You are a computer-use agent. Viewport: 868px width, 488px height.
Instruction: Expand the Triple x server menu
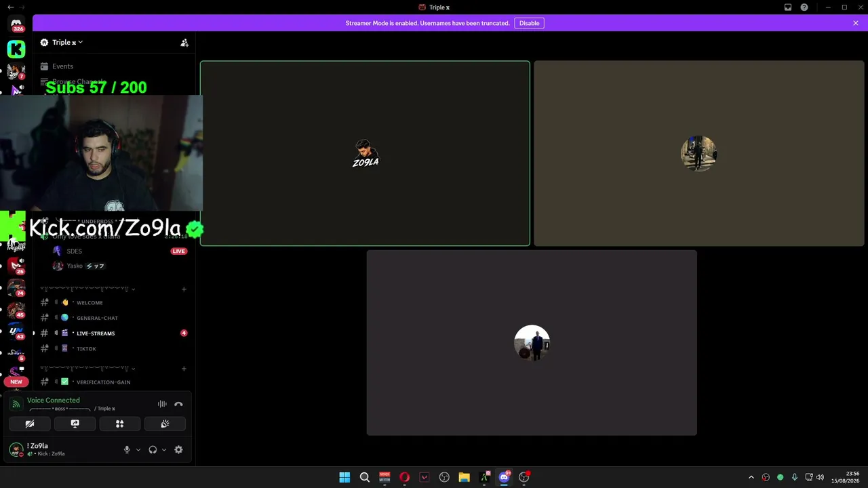pyautogui.click(x=68, y=43)
